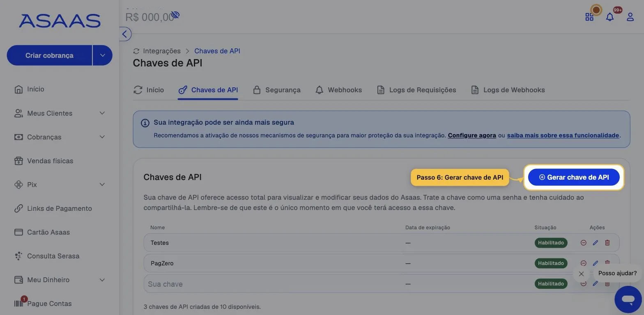Viewport: 644px width, 315px height.
Task: Switch to the Segurança tab
Action: coord(277,90)
